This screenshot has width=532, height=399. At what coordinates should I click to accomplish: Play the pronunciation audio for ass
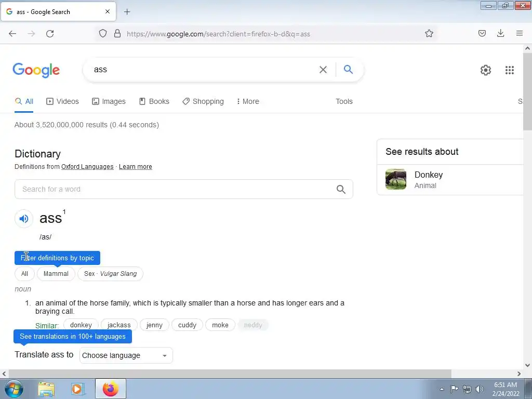24,219
